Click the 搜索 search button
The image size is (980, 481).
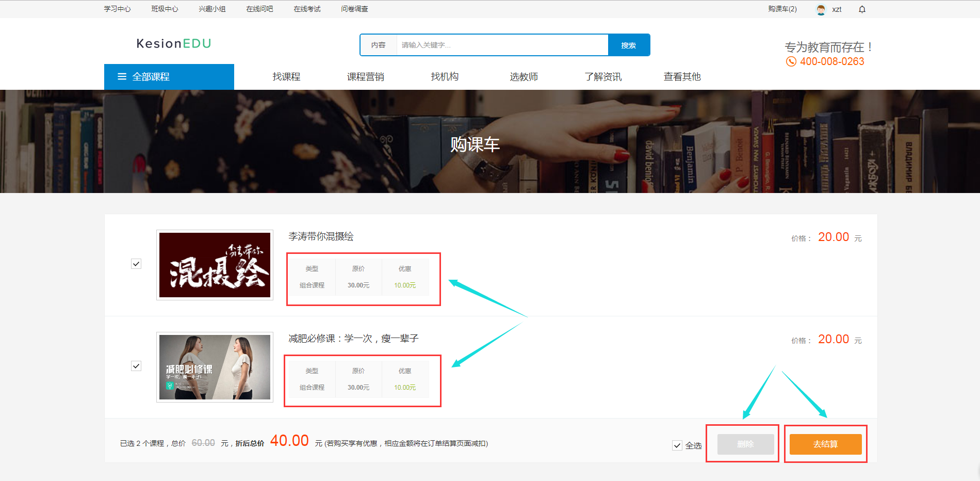click(x=629, y=45)
